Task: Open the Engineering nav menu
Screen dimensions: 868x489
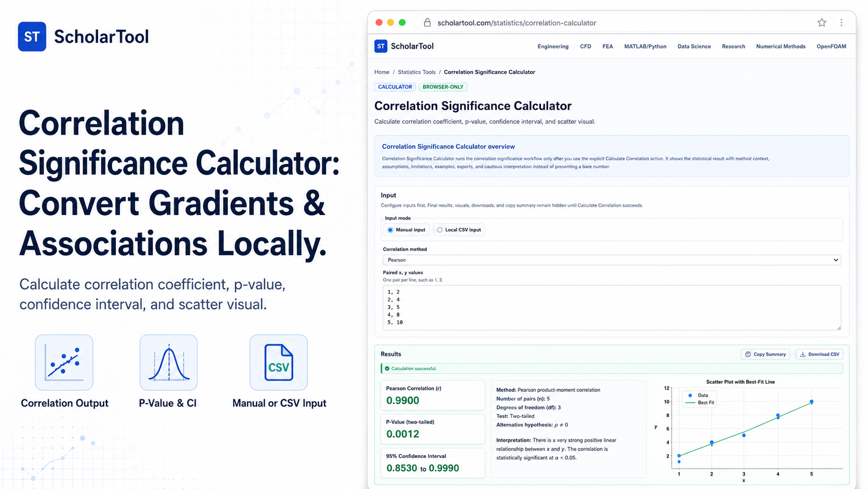Action: [x=553, y=46]
